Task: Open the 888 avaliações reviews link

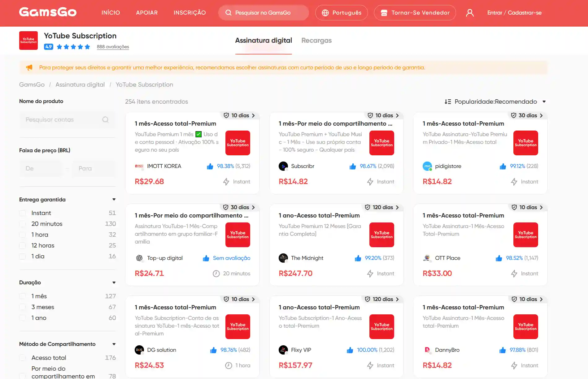Action: pyautogui.click(x=113, y=47)
